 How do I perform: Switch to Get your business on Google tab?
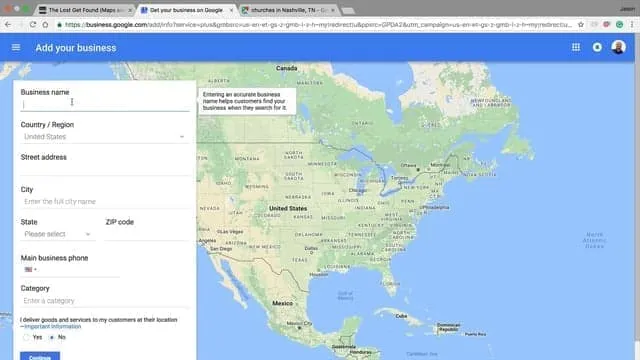[187, 10]
